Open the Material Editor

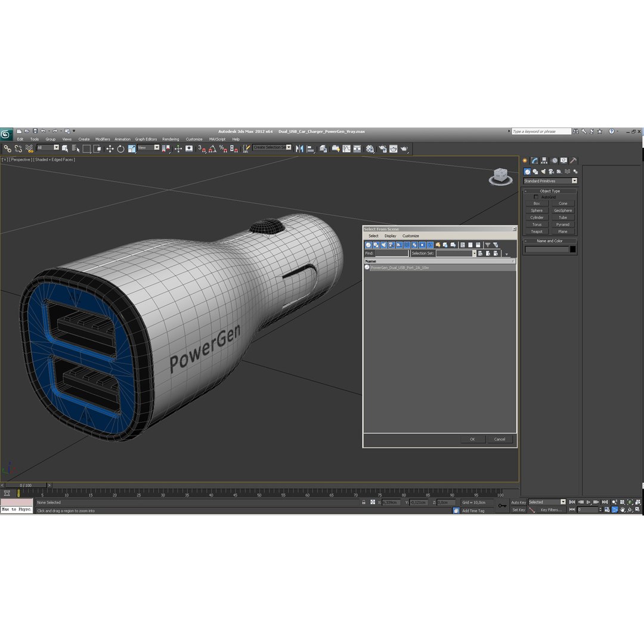pyautogui.click(x=370, y=148)
